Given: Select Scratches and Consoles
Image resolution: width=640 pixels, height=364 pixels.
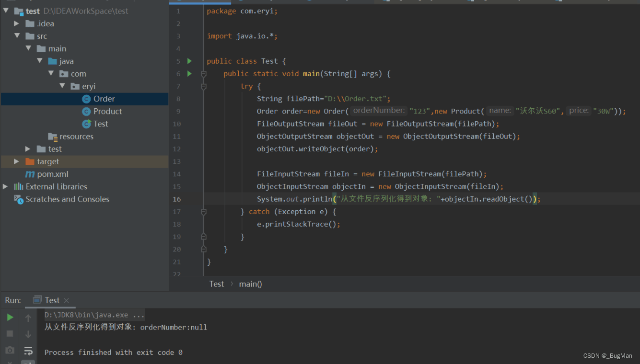Looking at the screenshot, I should click(67, 199).
